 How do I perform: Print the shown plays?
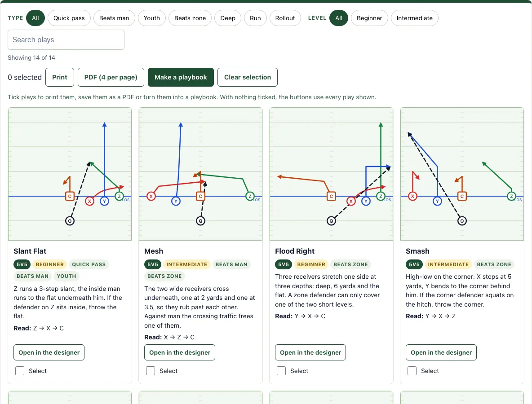pyautogui.click(x=60, y=77)
